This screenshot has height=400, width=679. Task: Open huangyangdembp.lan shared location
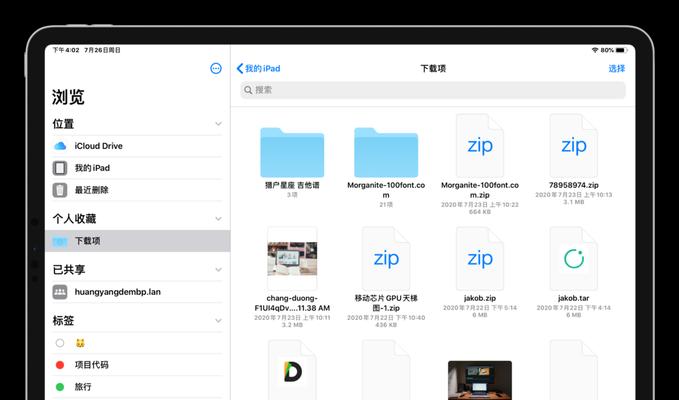(x=137, y=292)
